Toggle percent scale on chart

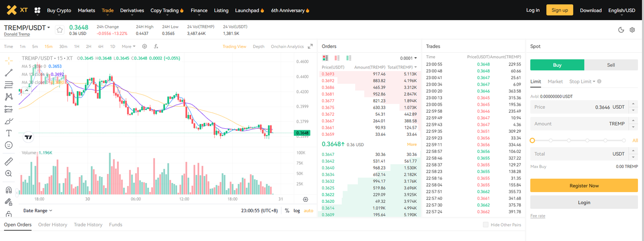pos(287,211)
